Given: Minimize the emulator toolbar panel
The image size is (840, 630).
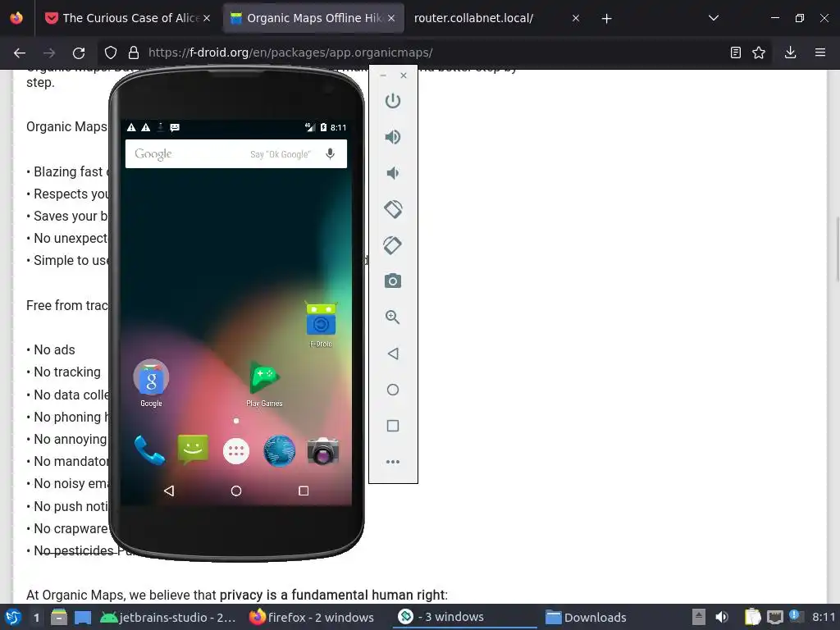Looking at the screenshot, I should pyautogui.click(x=383, y=75).
